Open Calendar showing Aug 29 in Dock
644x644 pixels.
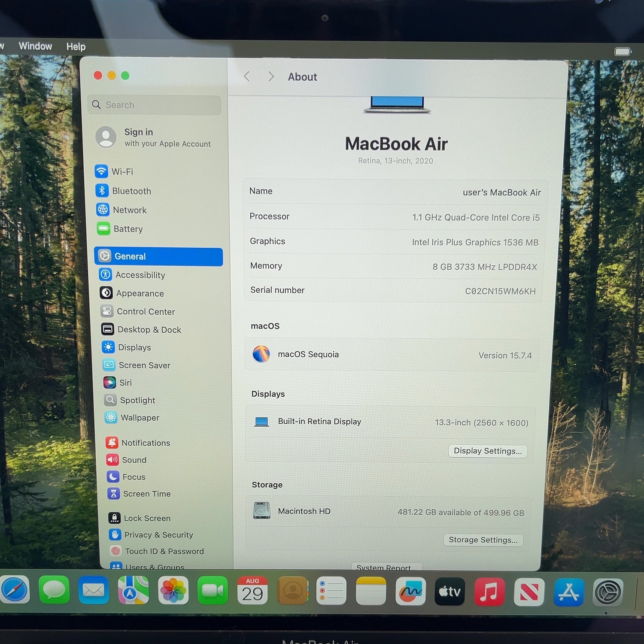pyautogui.click(x=252, y=590)
